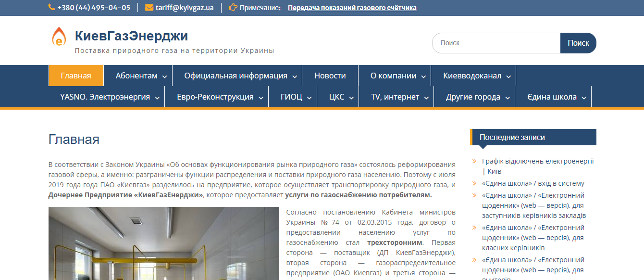Expand the YASNO. Электроэнергия menu

tap(106, 97)
